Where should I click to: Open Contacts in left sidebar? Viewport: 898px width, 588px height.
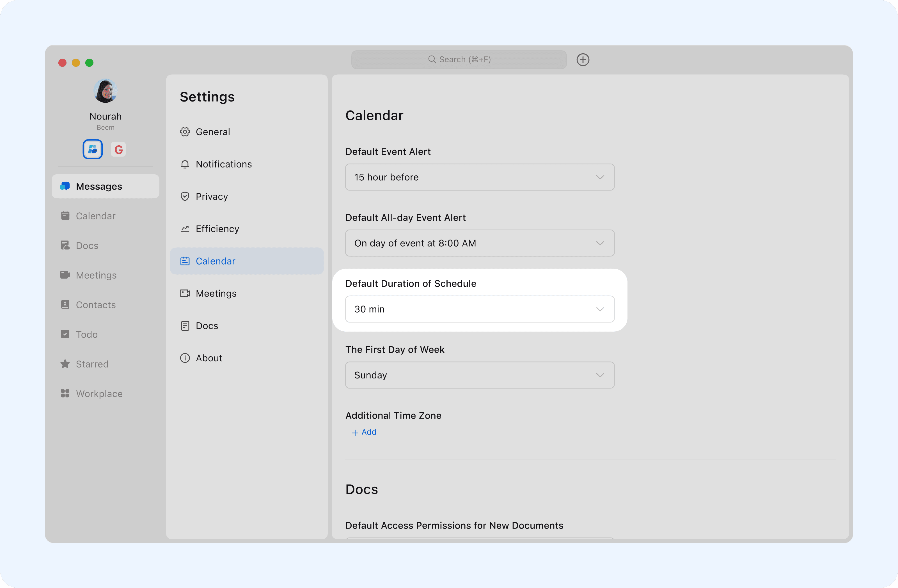click(x=95, y=305)
